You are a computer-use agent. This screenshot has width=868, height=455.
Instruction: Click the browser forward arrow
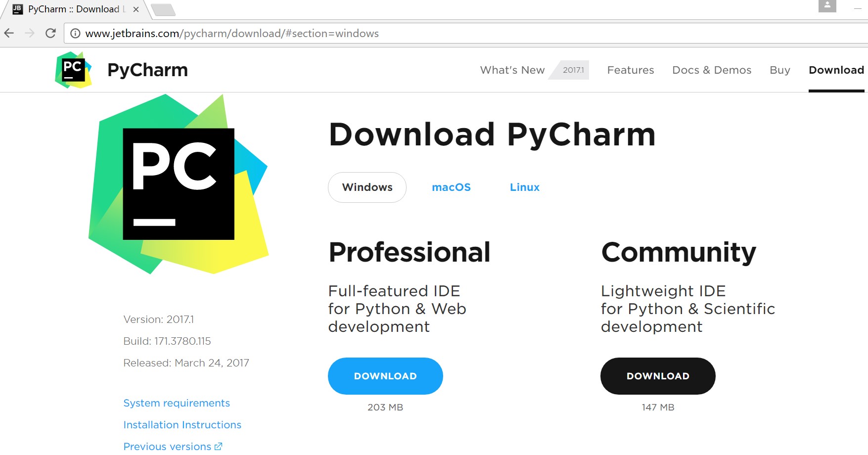coord(30,33)
